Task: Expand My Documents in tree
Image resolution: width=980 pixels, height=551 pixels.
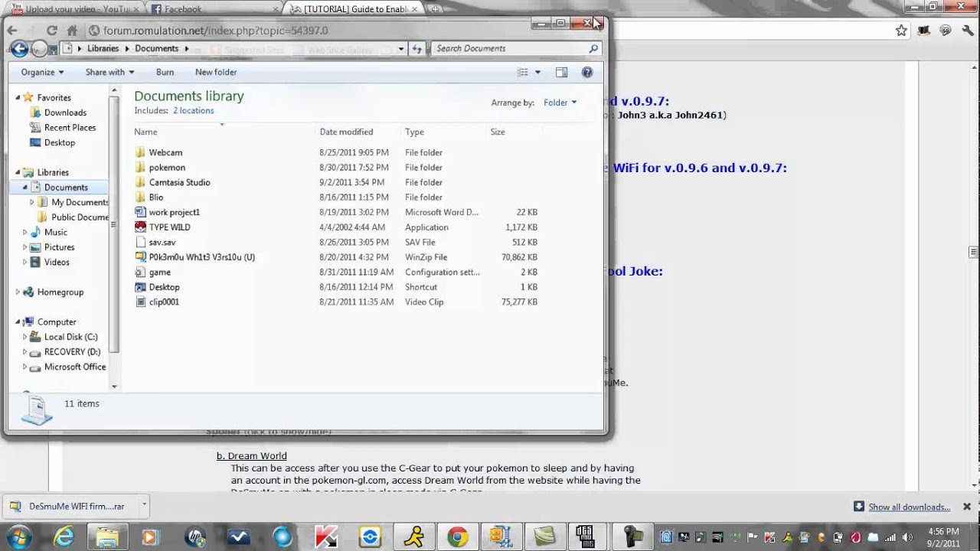Action: [x=32, y=202]
